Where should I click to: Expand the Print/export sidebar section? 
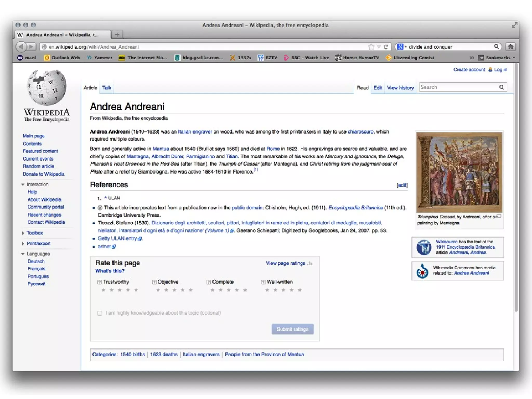click(38, 243)
